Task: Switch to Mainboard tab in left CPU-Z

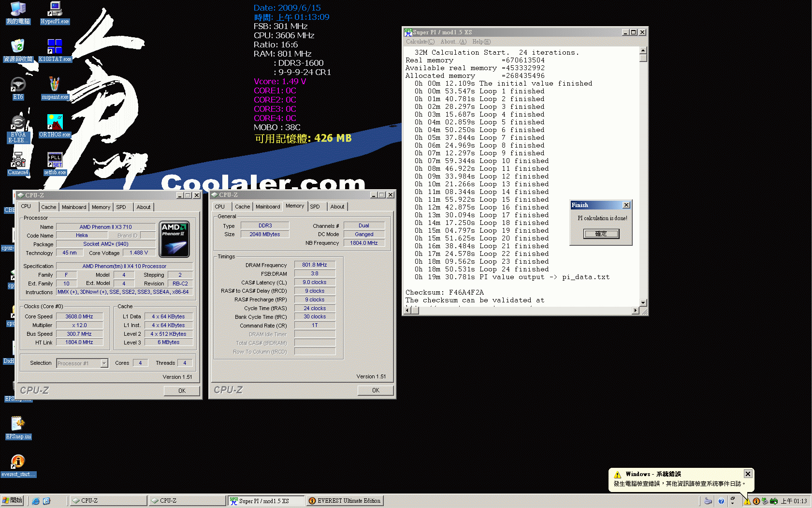Action: (x=74, y=207)
